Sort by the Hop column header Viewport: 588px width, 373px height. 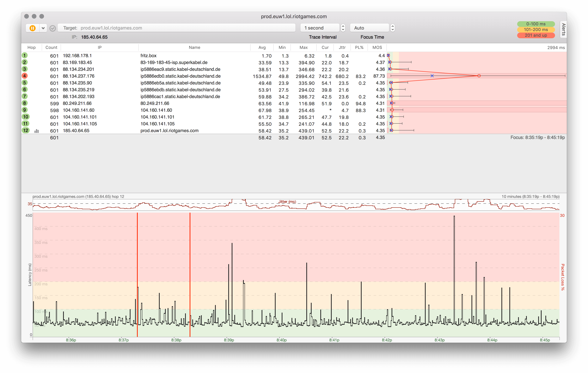tap(31, 47)
